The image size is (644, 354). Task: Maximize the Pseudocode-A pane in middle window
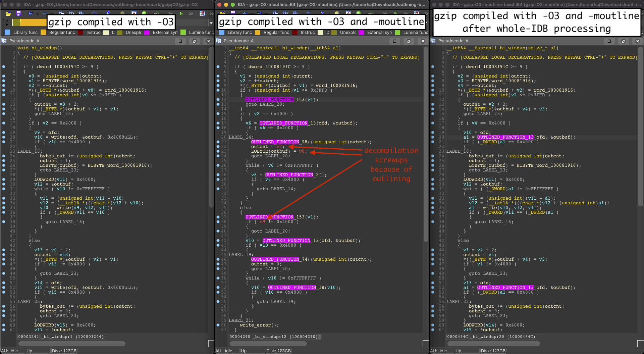click(394, 41)
